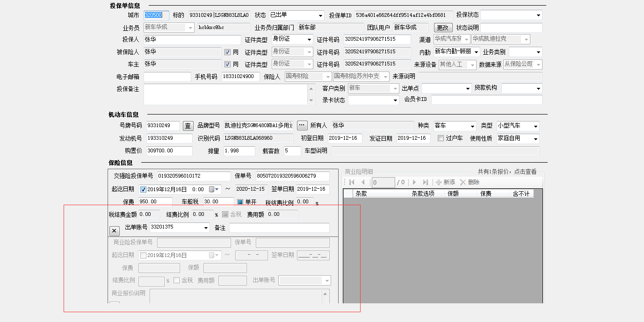
Task: Open the 状态 dropdown showing 已出单
Action: click(320, 15)
